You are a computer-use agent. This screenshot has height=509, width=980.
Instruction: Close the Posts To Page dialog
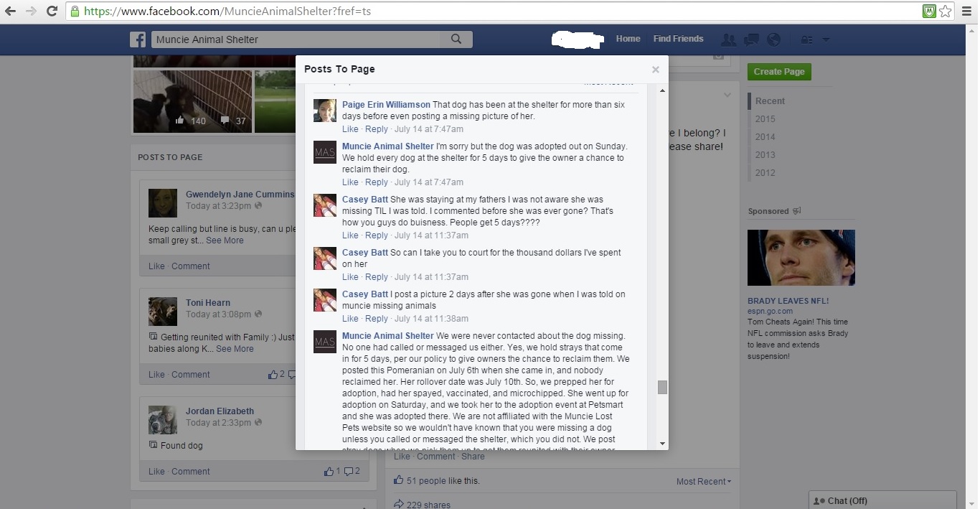click(655, 70)
